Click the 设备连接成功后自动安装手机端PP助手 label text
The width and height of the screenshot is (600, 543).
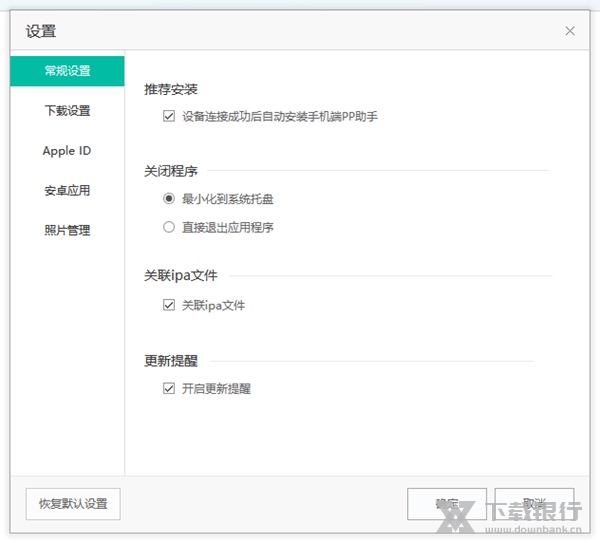click(x=279, y=117)
